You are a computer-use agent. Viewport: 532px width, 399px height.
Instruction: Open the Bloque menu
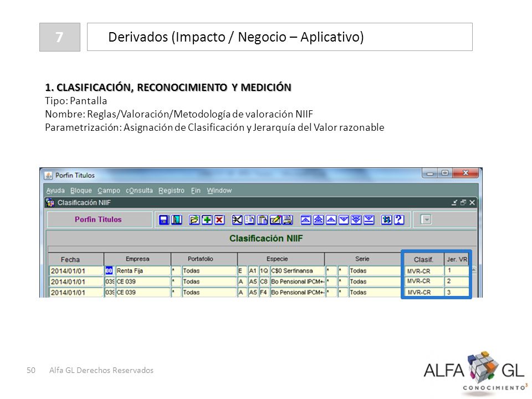tap(81, 190)
